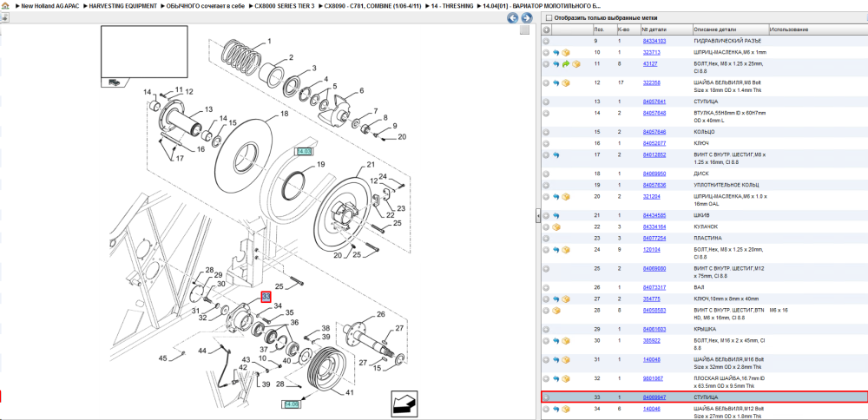The image size is (868, 420).
Task: Navigate to previous diagram with left arrow
Action: pos(513,17)
